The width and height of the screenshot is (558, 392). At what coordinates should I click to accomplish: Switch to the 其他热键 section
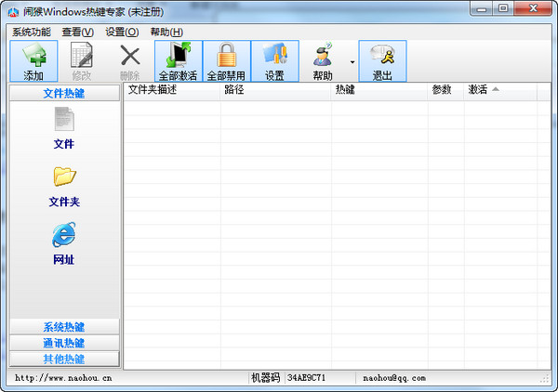click(x=64, y=359)
